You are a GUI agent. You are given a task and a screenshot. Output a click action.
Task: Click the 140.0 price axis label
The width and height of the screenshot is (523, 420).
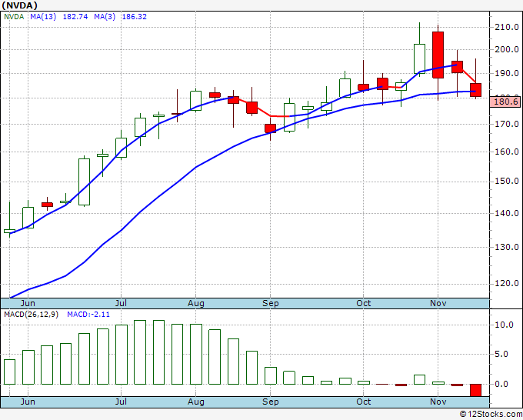click(506, 213)
